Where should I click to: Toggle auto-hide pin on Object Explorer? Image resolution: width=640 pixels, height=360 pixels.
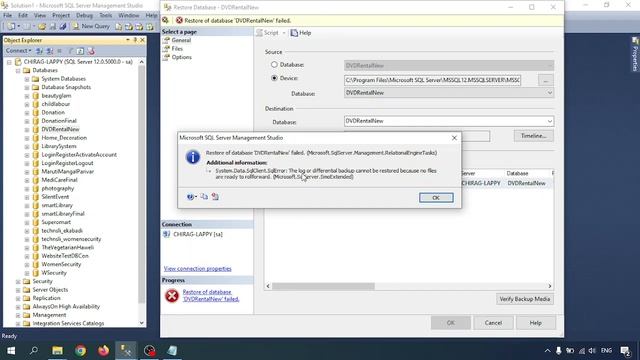[x=135, y=40]
